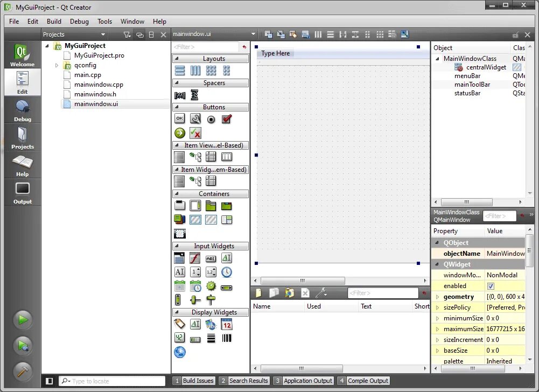Screen dimensions: 539x392
Task: Select statusBar in Object Inspector
Action: pyautogui.click(x=467, y=93)
